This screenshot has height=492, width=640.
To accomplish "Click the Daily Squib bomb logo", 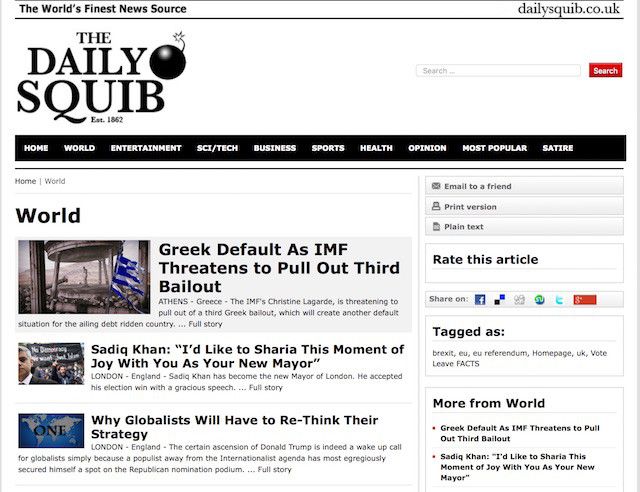I will (101, 77).
